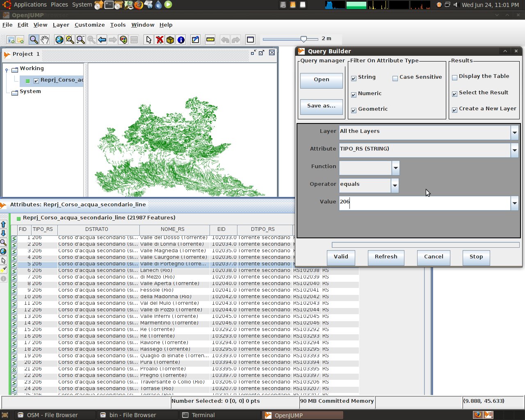Toggle the String filter checkbox
Screen dimensions: 525x420
354,78
